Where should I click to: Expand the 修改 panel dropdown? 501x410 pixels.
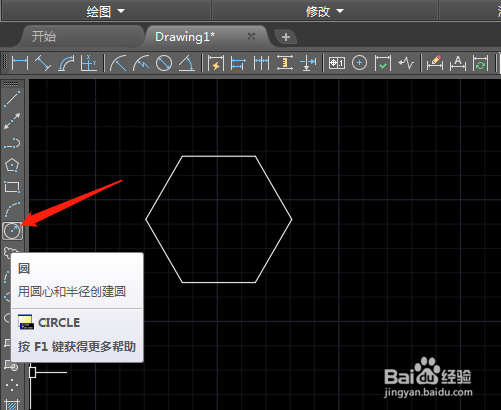click(325, 11)
